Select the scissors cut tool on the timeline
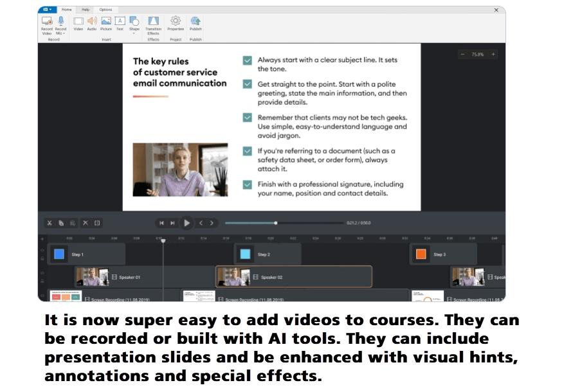Viewport: 582px width, 392px height. click(x=50, y=223)
